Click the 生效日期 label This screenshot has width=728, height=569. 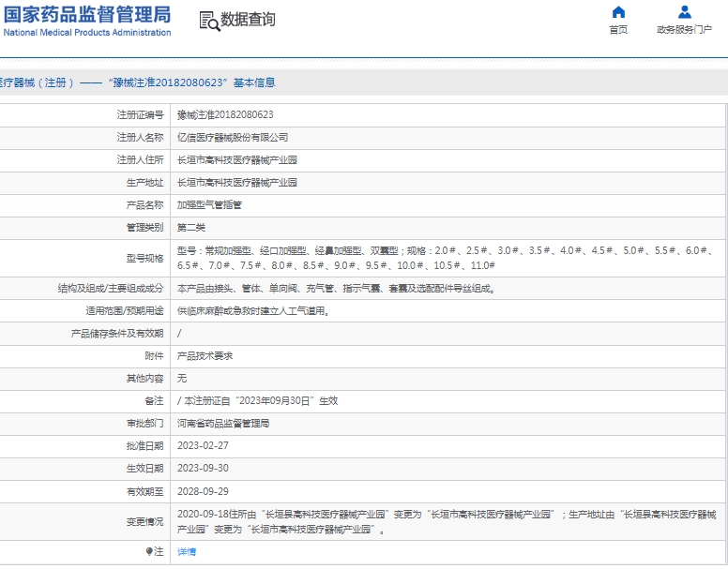pos(144,469)
